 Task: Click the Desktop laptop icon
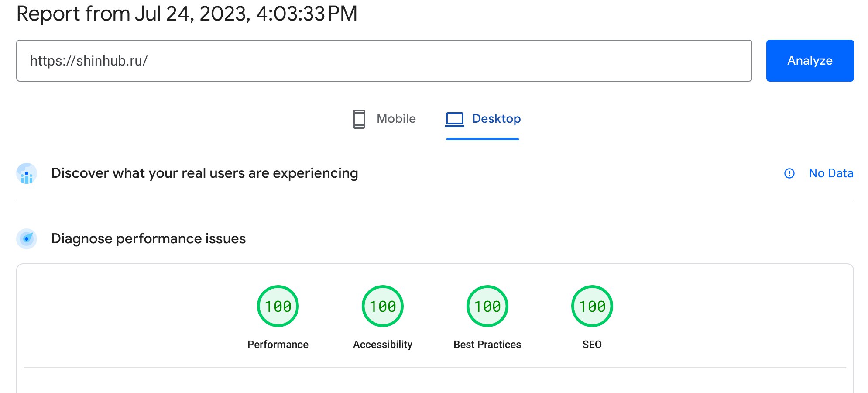point(454,119)
